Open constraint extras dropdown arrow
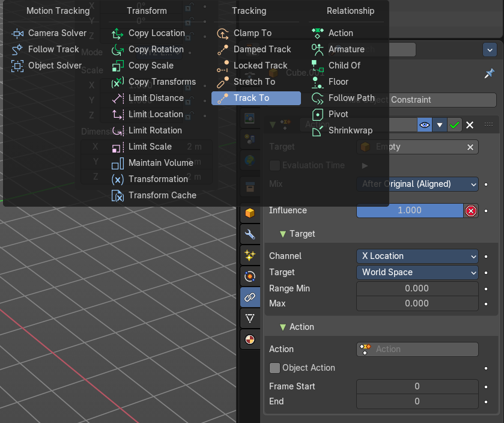 pos(439,125)
